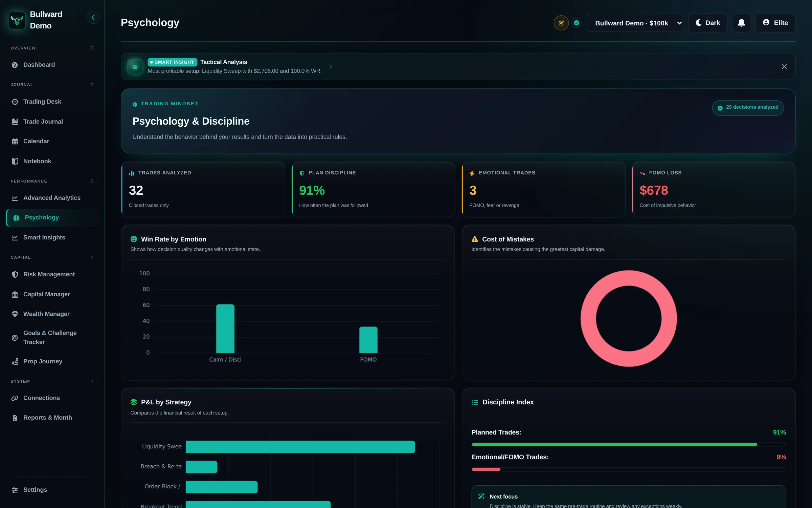The image size is (812, 508).
Task: Click the 29 decisions analyzed badge
Action: coord(748,108)
